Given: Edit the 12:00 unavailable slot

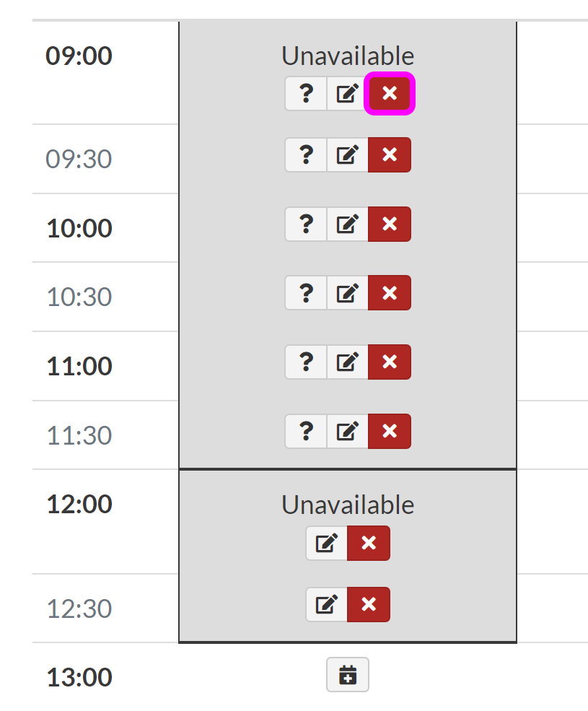Looking at the screenshot, I should pos(327,543).
